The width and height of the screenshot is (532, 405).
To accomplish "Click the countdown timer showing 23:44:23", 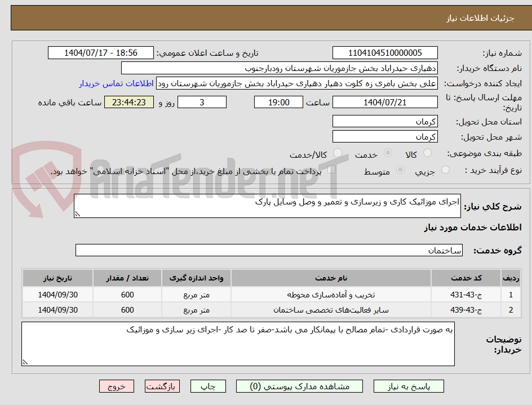I will click(x=128, y=102).
